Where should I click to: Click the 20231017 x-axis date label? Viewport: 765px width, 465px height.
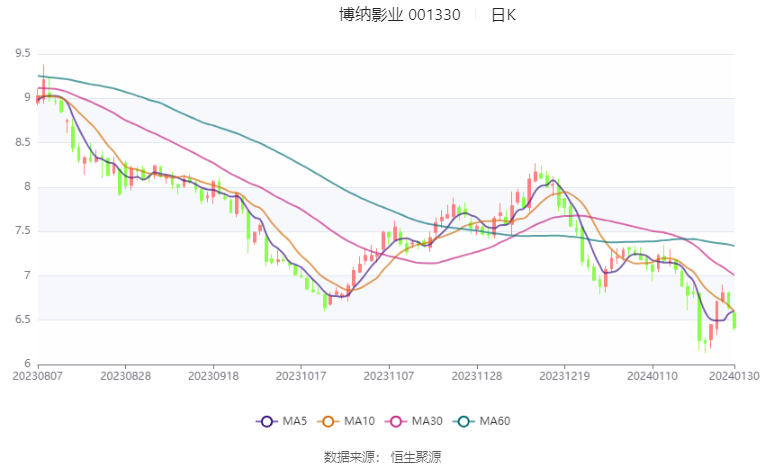point(301,376)
